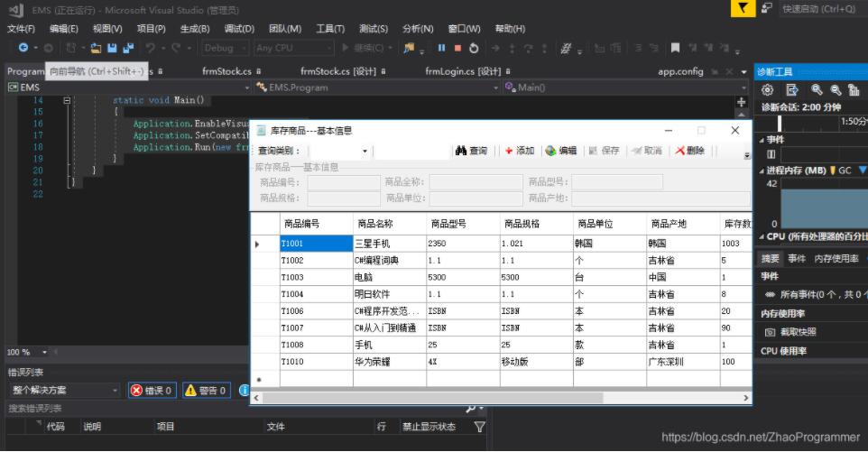868x452 pixels.
Task: Click the 删除 button in the form
Action: pyautogui.click(x=690, y=151)
